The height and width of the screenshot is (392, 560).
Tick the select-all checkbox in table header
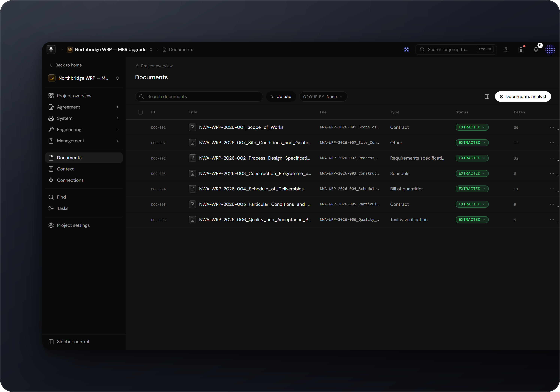tap(140, 112)
